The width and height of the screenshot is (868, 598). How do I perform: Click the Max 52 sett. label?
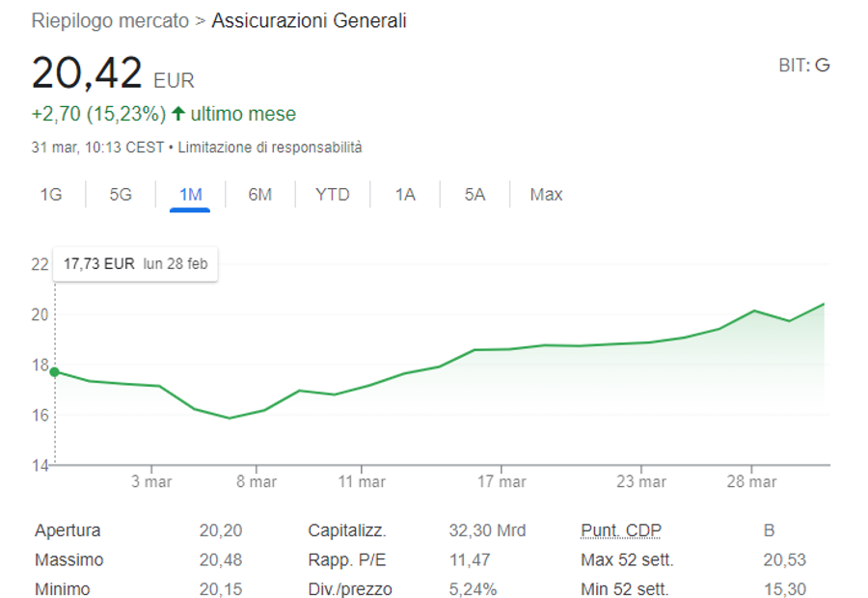pyautogui.click(x=627, y=559)
